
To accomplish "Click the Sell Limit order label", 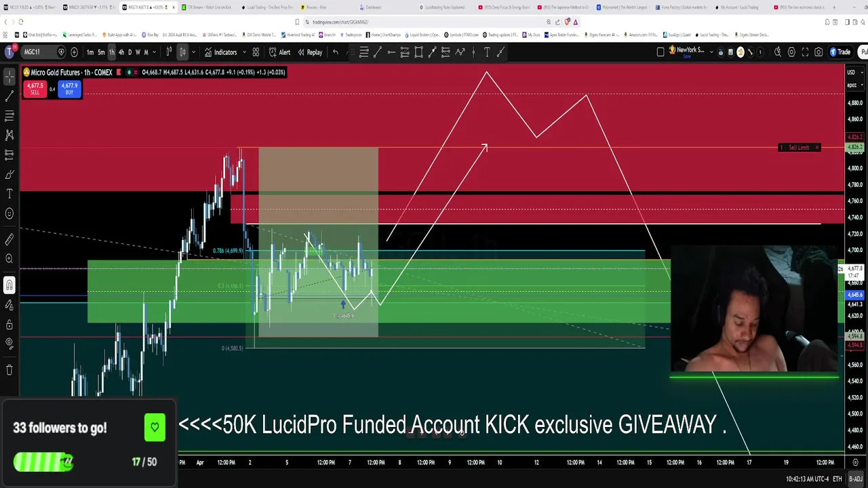I will point(799,147).
